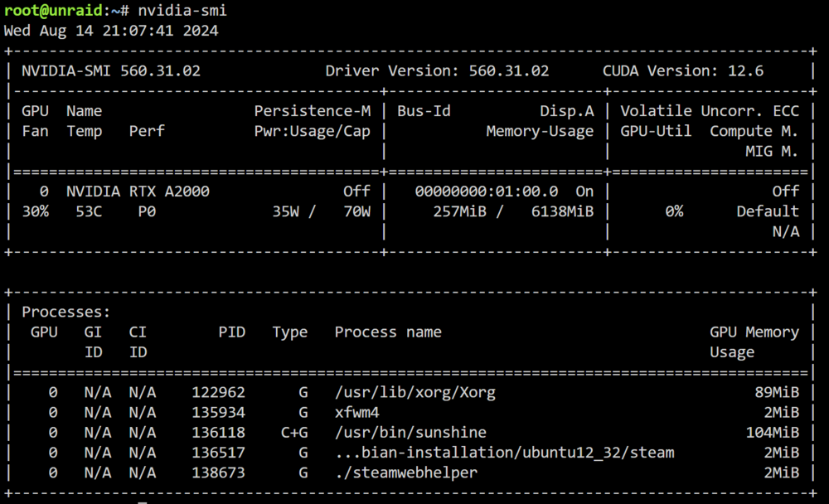Click the 104MiB GPU memory usage value

(x=773, y=433)
